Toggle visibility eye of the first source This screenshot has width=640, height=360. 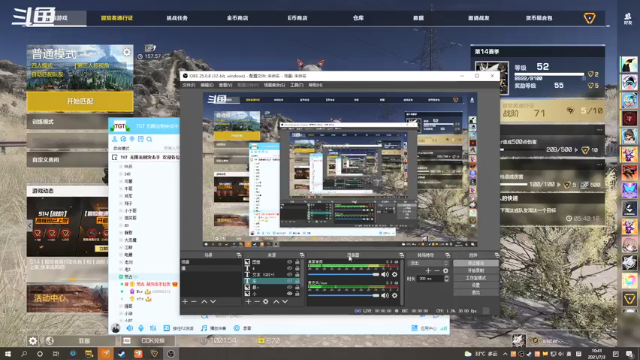click(289, 262)
